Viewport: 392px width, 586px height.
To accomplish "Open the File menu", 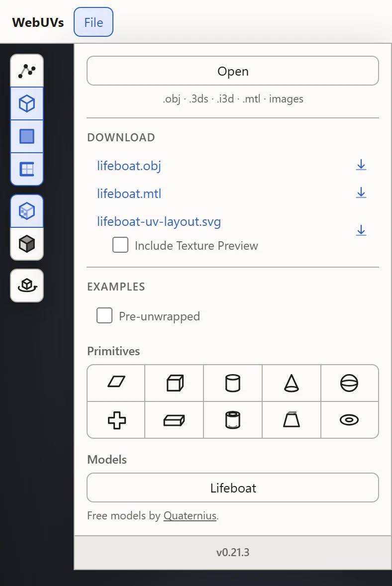I will point(94,22).
